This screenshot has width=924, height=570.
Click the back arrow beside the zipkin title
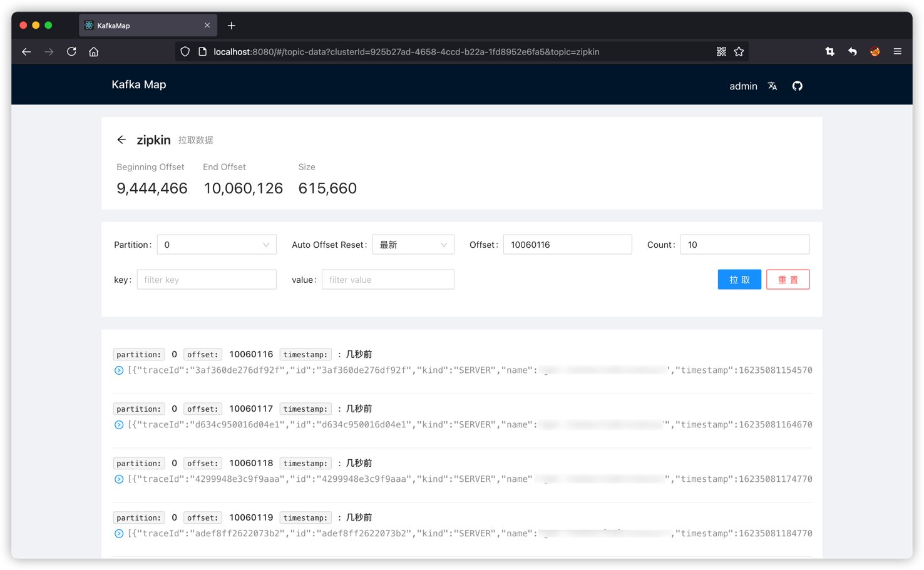pos(121,140)
